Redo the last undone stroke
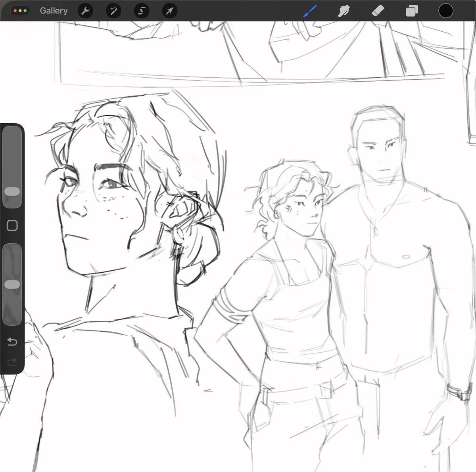This screenshot has width=476, height=472. tap(12, 361)
